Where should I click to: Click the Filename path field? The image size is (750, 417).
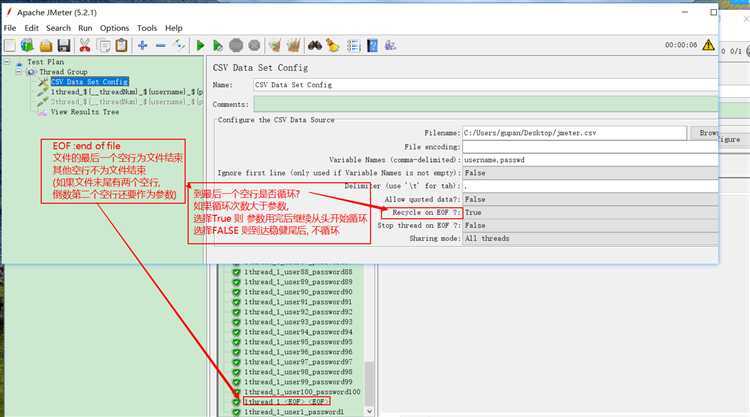point(574,133)
